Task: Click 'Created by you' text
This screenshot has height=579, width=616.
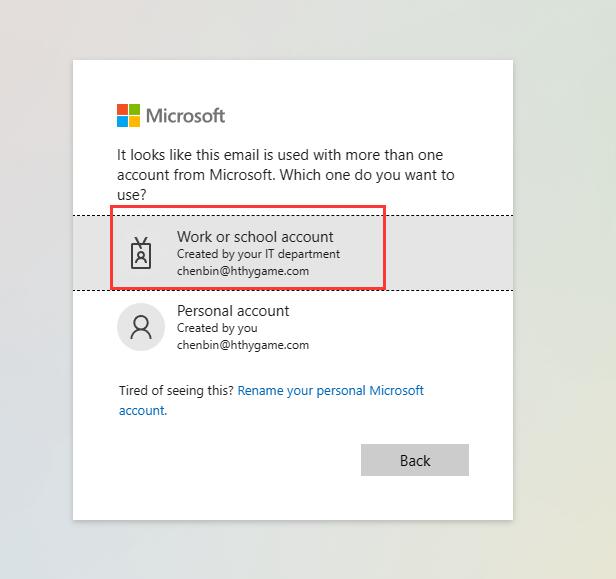Action: 217,328
